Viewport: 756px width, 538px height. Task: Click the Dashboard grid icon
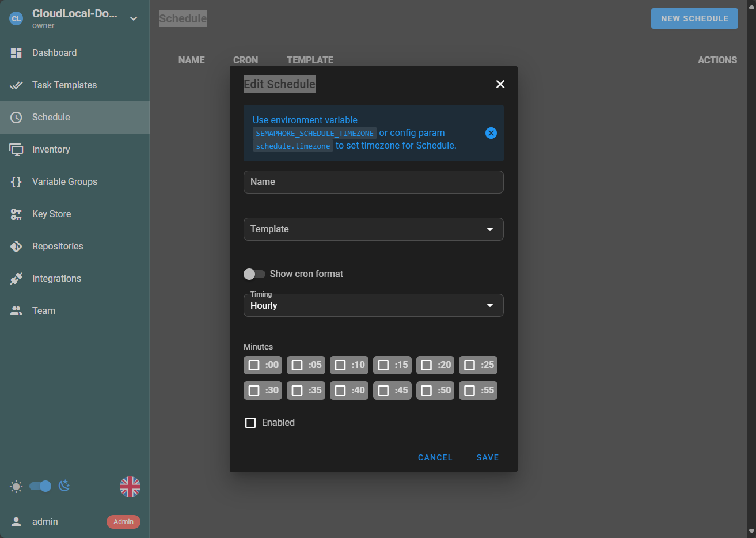pyautogui.click(x=16, y=53)
